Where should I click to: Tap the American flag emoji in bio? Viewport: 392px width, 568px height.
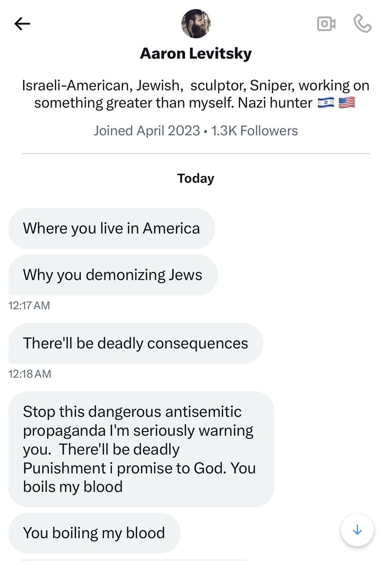click(347, 103)
